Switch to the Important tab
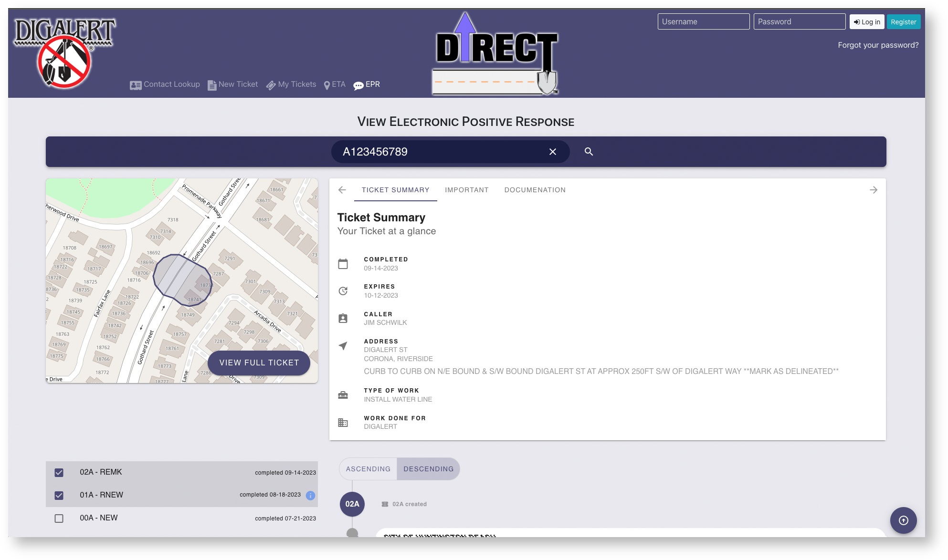 (466, 190)
